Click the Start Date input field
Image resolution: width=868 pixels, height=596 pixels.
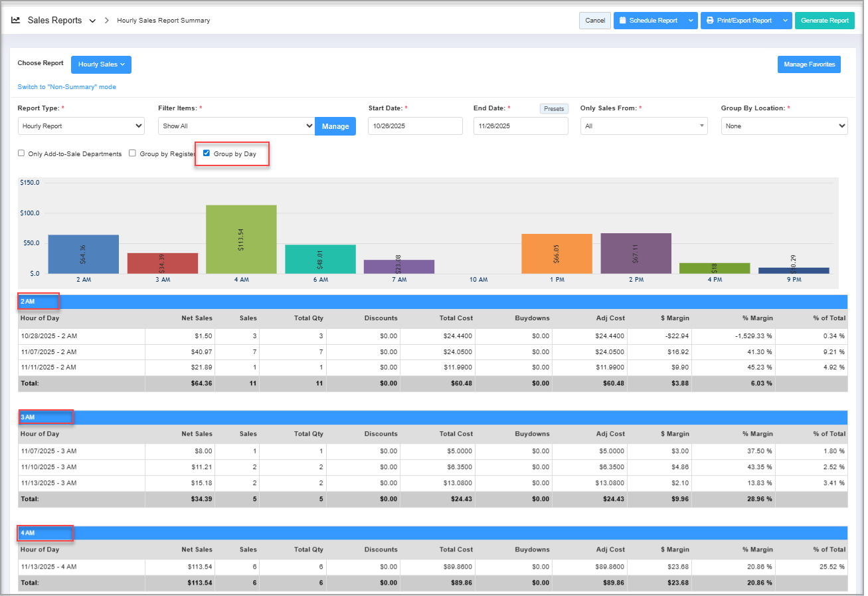pos(415,126)
